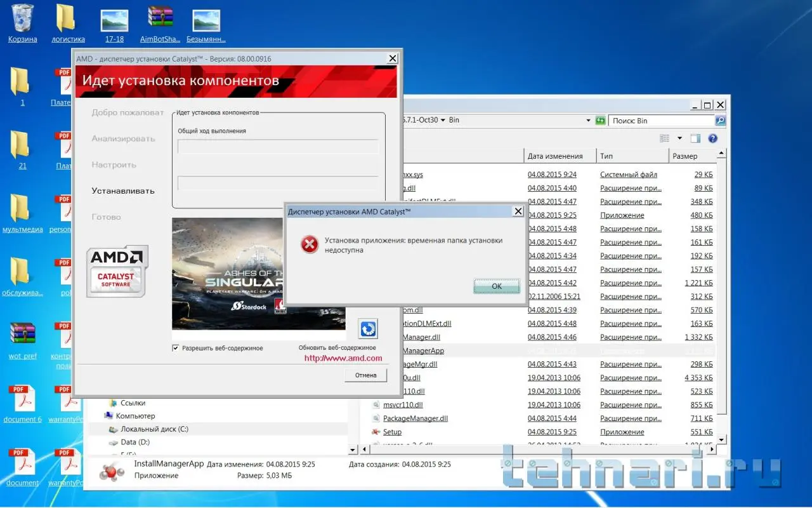Viewport: 812px width, 508px height.
Task: Click the 29 КБ size cell
Action: pos(704,175)
